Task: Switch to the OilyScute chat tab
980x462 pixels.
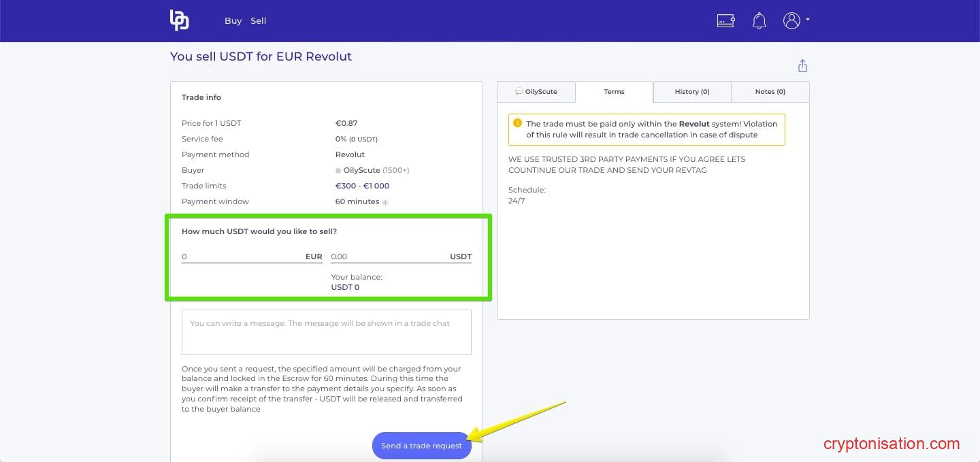Action: tap(536, 92)
